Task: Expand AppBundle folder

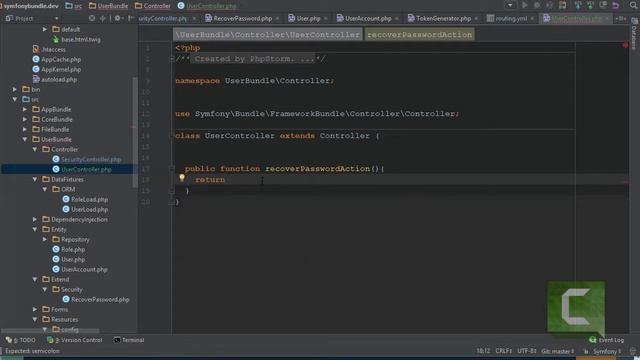Action: click(25, 109)
